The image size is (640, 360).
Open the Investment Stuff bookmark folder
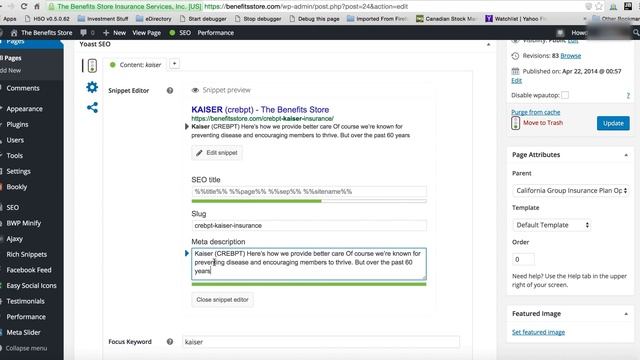point(103,18)
